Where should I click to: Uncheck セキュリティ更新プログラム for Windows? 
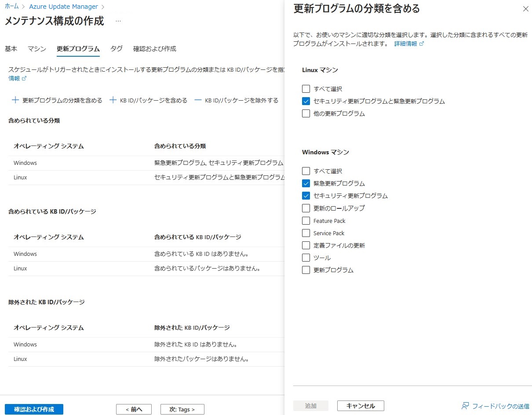306,196
